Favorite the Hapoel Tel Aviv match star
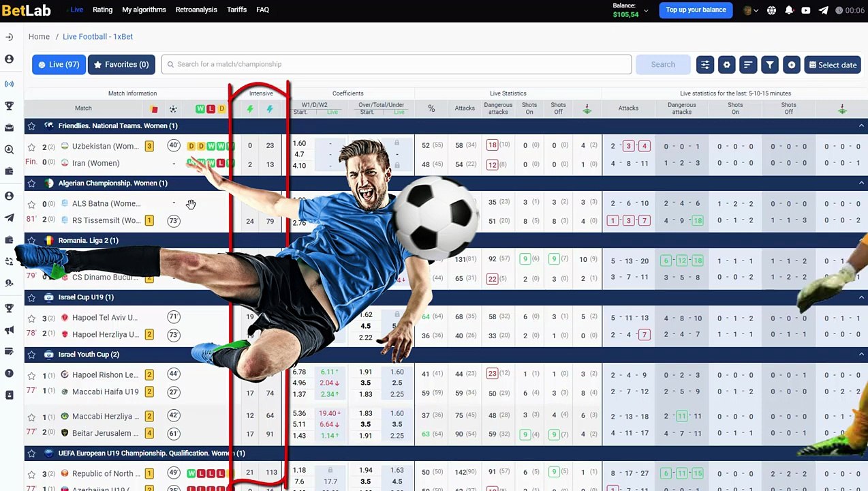 point(31,318)
